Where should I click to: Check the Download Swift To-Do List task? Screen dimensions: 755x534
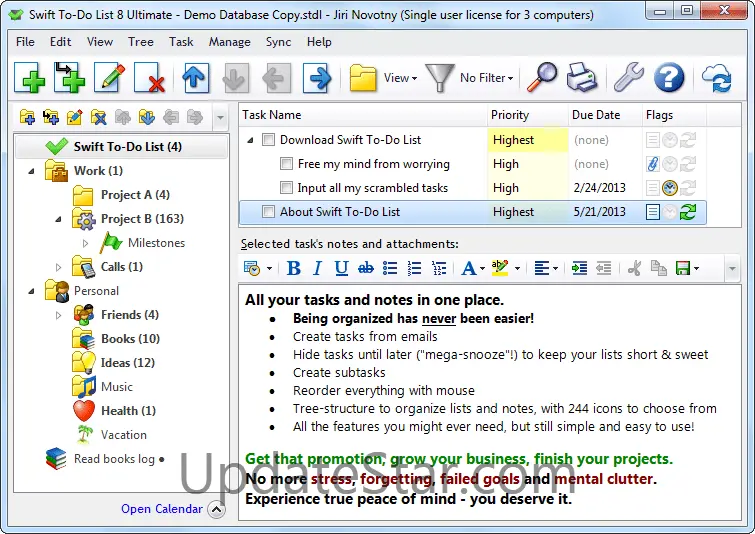[x=268, y=140]
